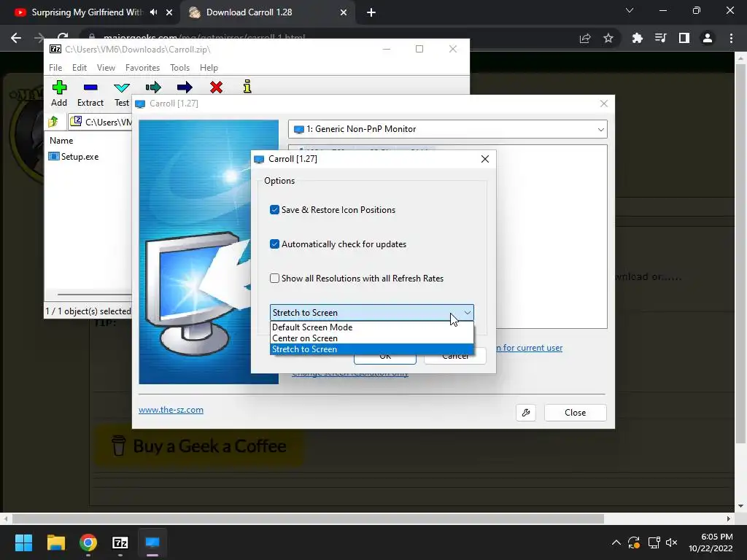The height and width of the screenshot is (560, 747).
Task: Switch to Chrome in taskbar
Action: [88, 542]
